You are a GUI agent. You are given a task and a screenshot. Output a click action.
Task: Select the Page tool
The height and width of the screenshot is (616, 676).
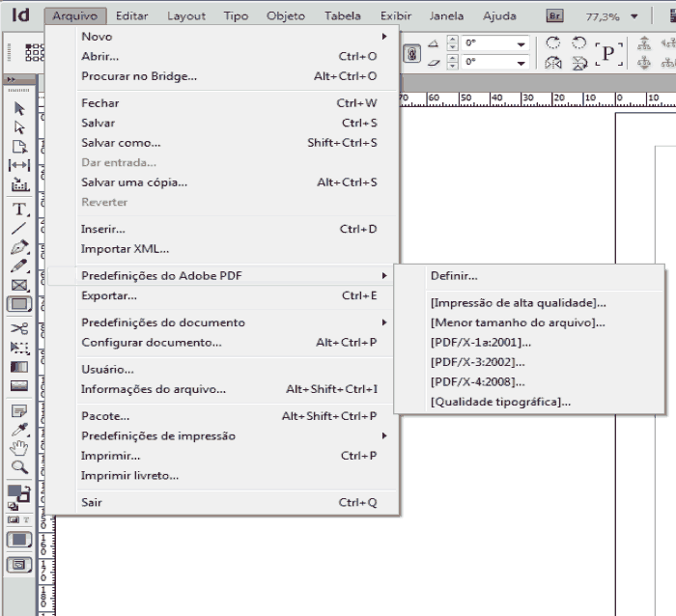(x=19, y=147)
